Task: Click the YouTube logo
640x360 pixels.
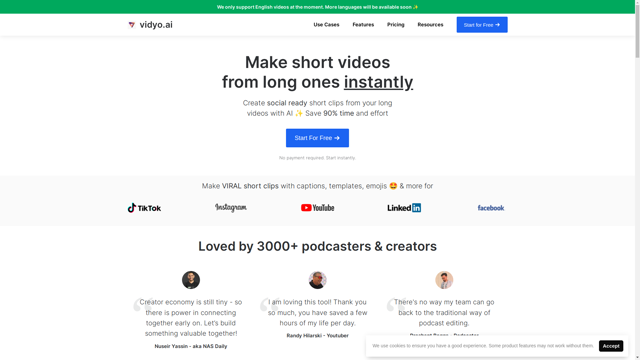Action: (318, 208)
